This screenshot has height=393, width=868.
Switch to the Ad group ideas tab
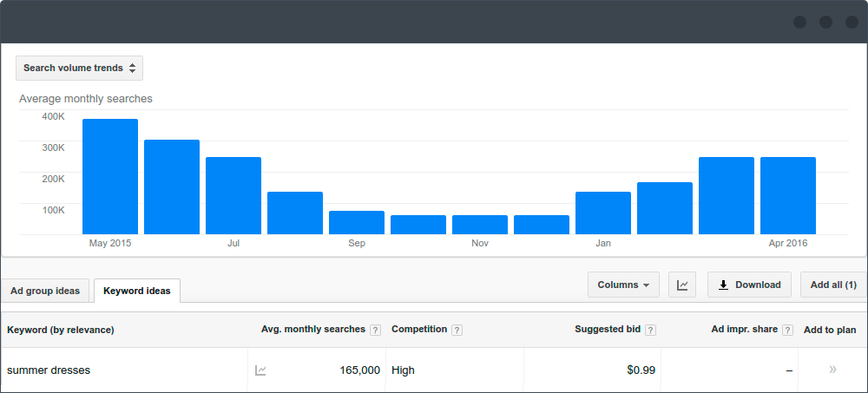click(45, 291)
